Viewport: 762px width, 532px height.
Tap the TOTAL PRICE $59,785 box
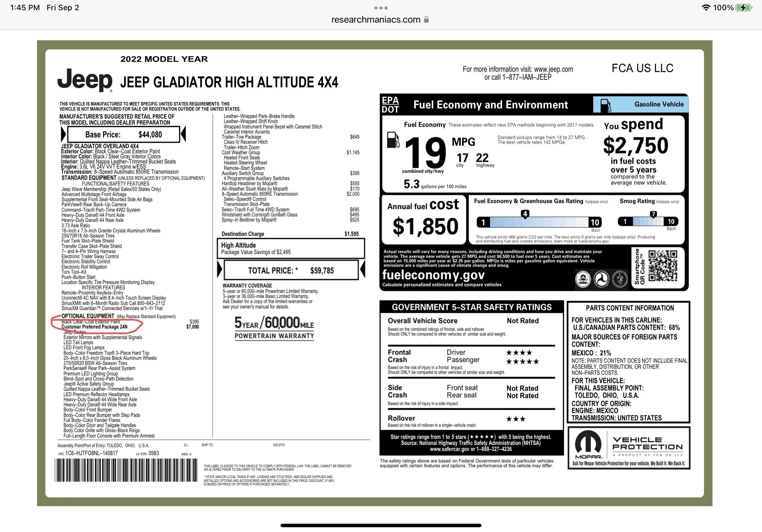[x=291, y=270]
